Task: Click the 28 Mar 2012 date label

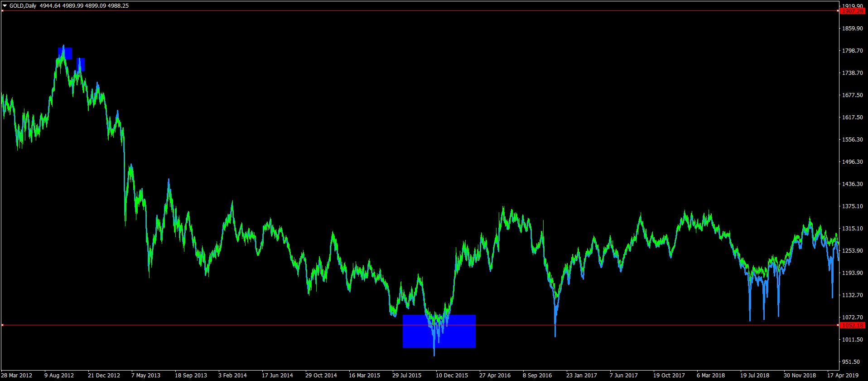Action: tap(17, 375)
